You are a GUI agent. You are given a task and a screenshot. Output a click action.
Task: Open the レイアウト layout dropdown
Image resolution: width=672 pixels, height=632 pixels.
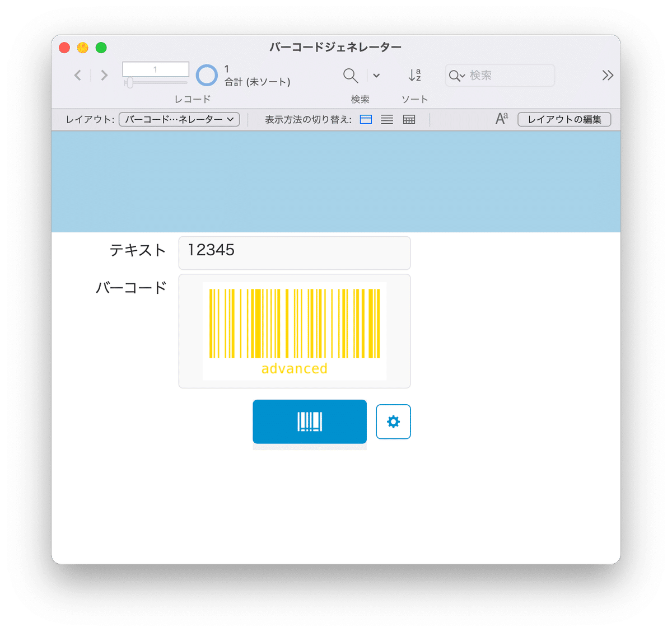(179, 119)
